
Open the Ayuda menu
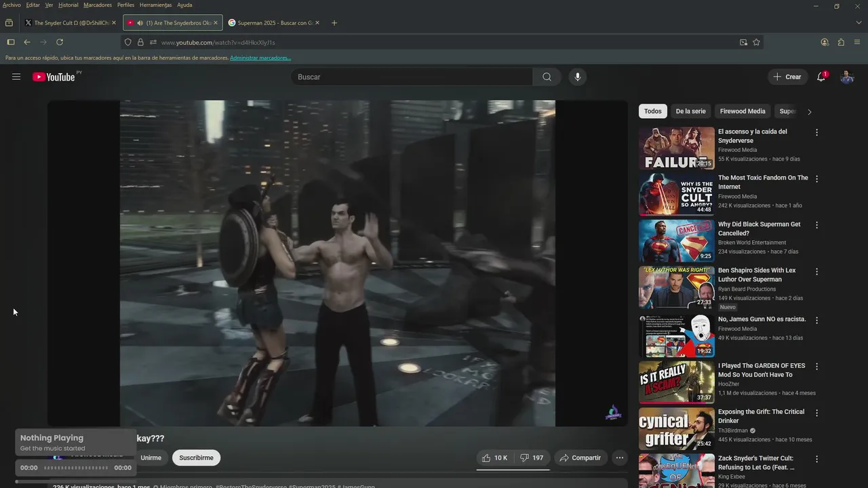[x=184, y=5]
